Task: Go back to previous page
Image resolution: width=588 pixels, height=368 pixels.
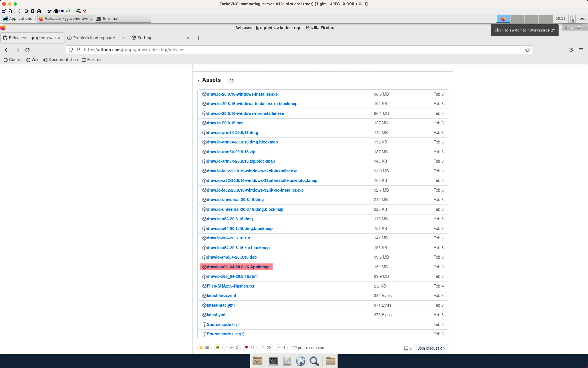Action: 7,50
